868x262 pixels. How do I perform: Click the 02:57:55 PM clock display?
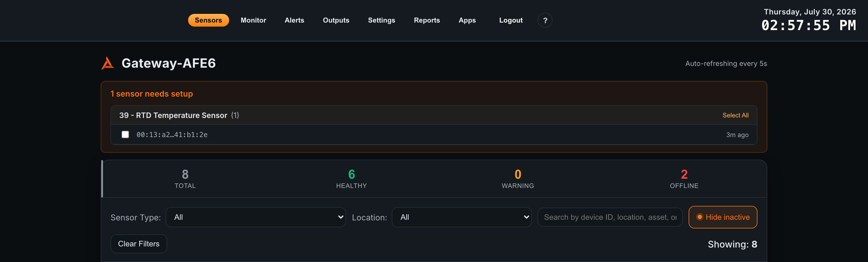(808, 25)
